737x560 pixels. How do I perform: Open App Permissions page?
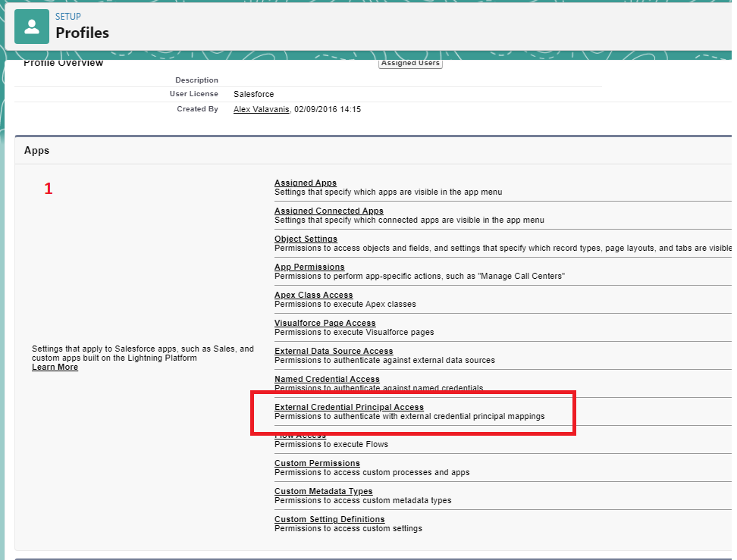click(309, 267)
